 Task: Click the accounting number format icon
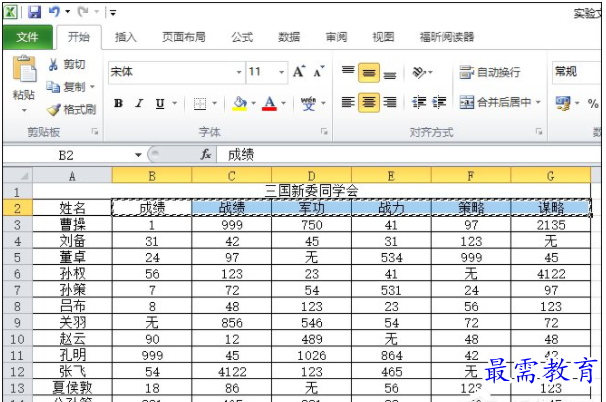(x=562, y=103)
